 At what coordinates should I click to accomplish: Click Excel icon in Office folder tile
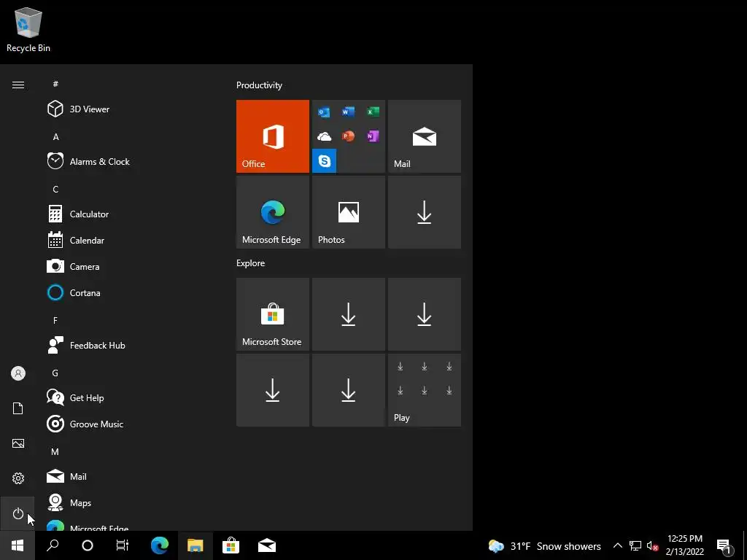(x=373, y=112)
